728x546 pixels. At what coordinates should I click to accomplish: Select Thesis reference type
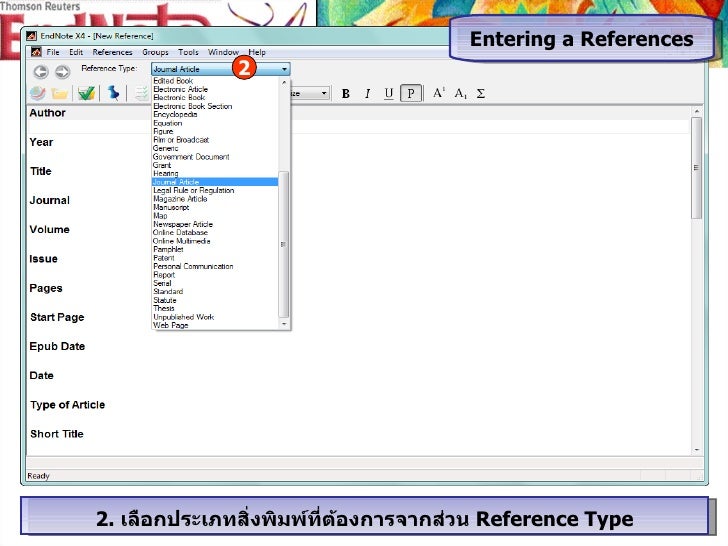[x=164, y=308]
